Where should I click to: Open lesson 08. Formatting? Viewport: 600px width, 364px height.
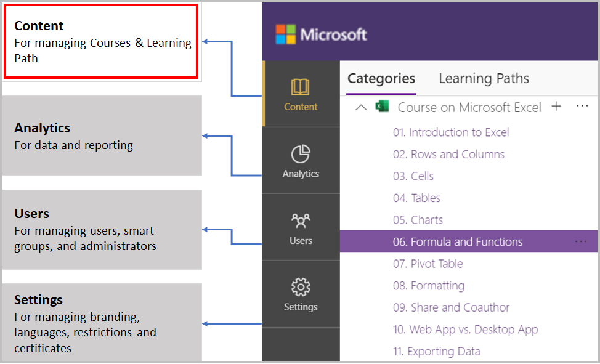[429, 286]
